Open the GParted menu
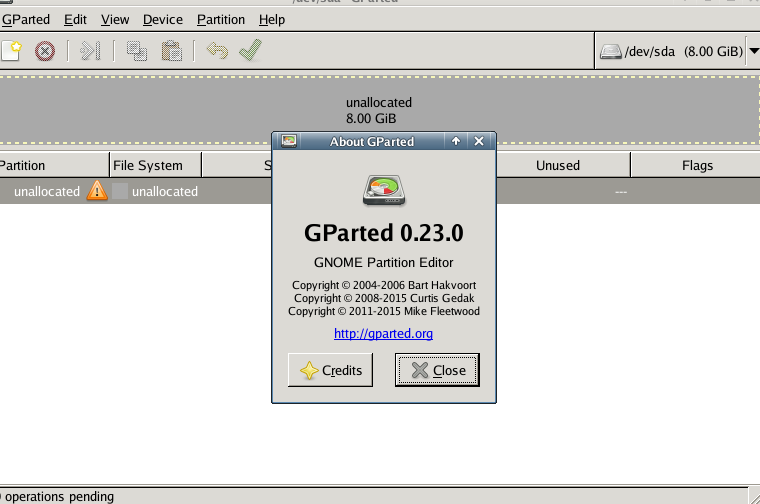 (x=26, y=20)
